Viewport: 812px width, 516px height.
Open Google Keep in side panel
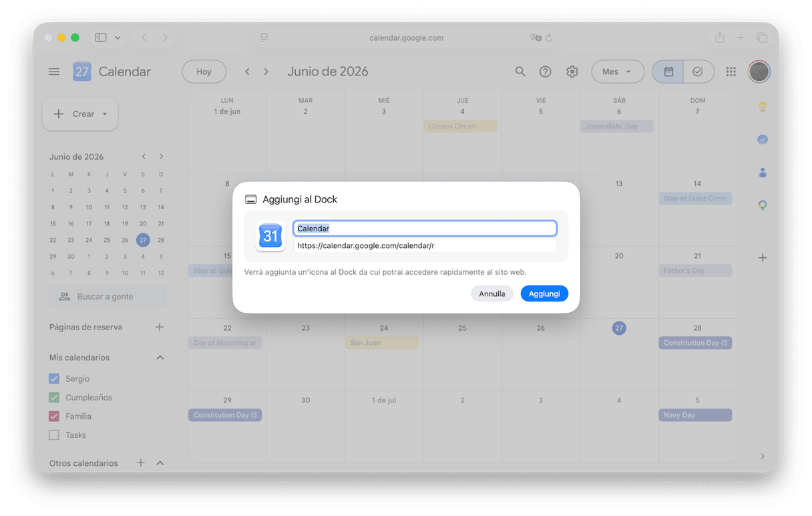(763, 107)
